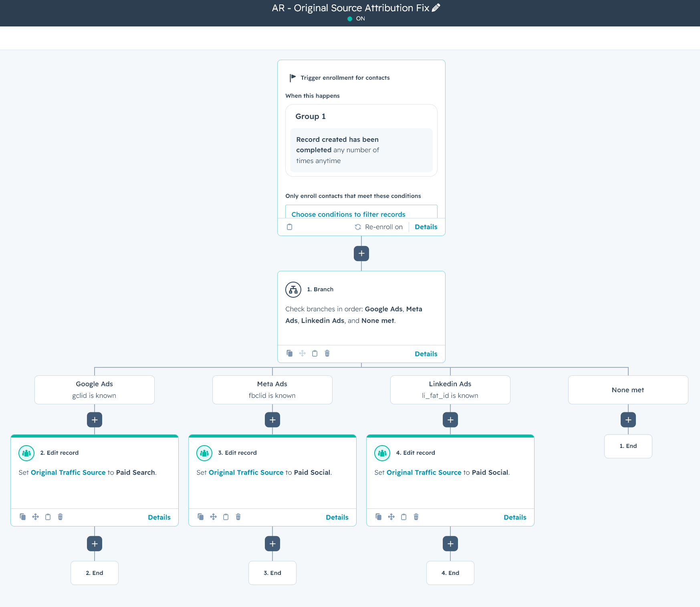Viewport: 700px width, 607px height.
Task: Click the 3. End node
Action: point(272,573)
